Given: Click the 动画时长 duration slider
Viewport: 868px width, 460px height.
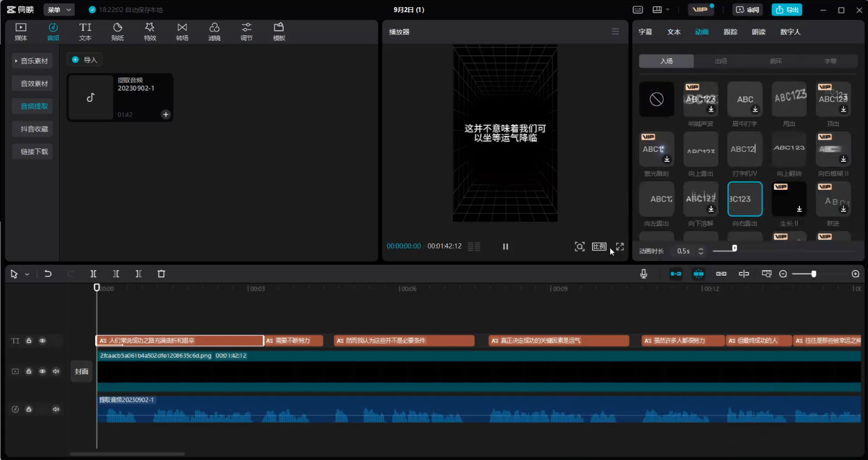Looking at the screenshot, I should (x=734, y=249).
